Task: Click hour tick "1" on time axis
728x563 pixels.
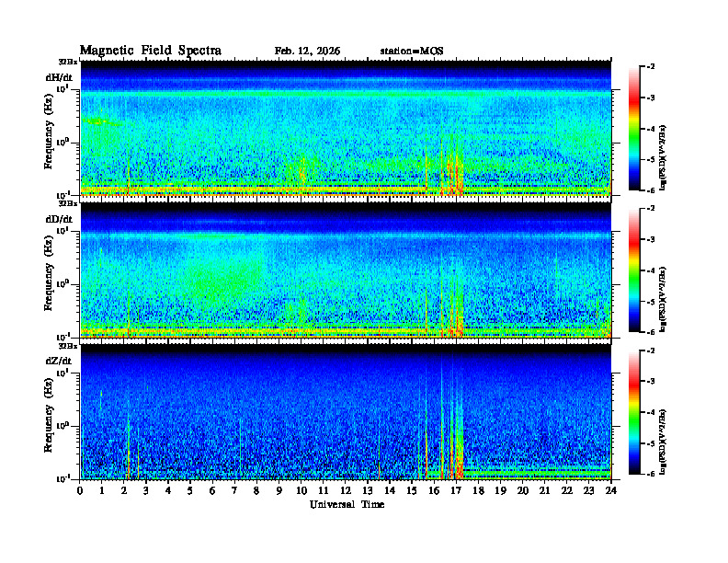Action: [x=102, y=490]
